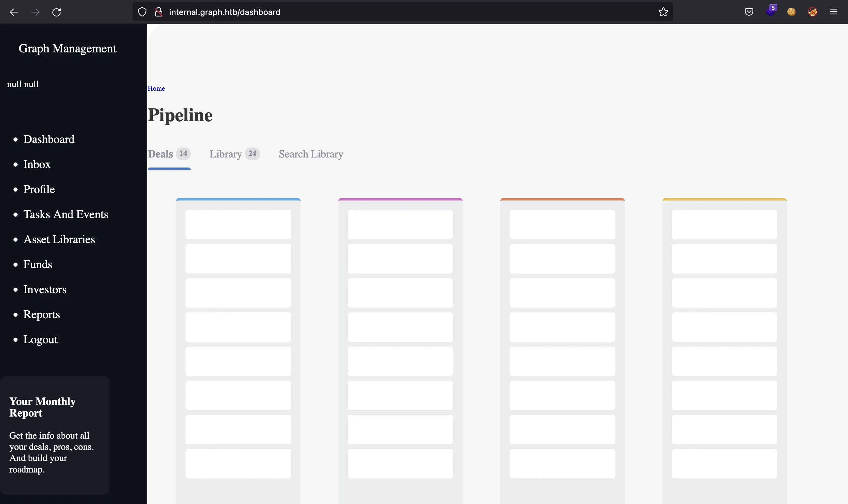Open the Reports sidebar icon
This screenshot has width=848, height=504.
pos(42,314)
